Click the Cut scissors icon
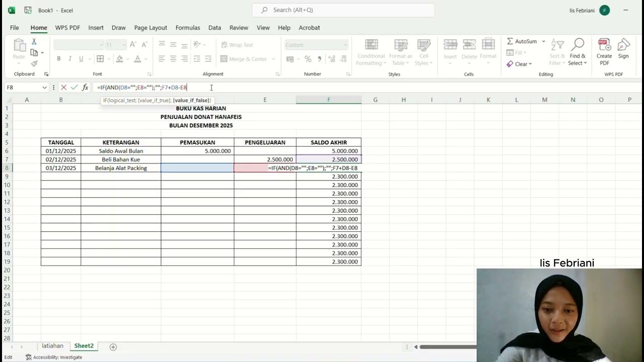 coord(34,42)
